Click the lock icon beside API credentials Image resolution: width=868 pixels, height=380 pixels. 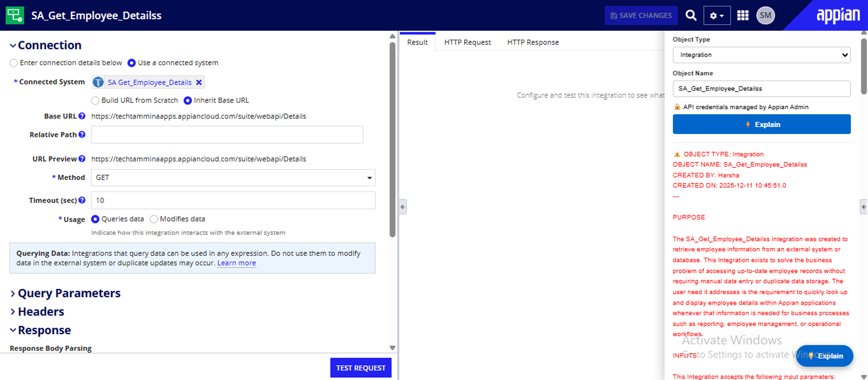coord(677,107)
